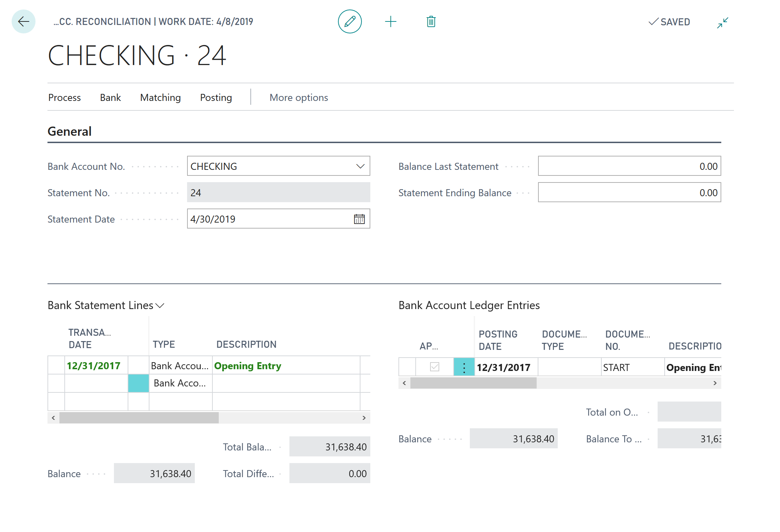Open the calendar picker for Statement Date
780x532 pixels.
pyautogui.click(x=359, y=219)
